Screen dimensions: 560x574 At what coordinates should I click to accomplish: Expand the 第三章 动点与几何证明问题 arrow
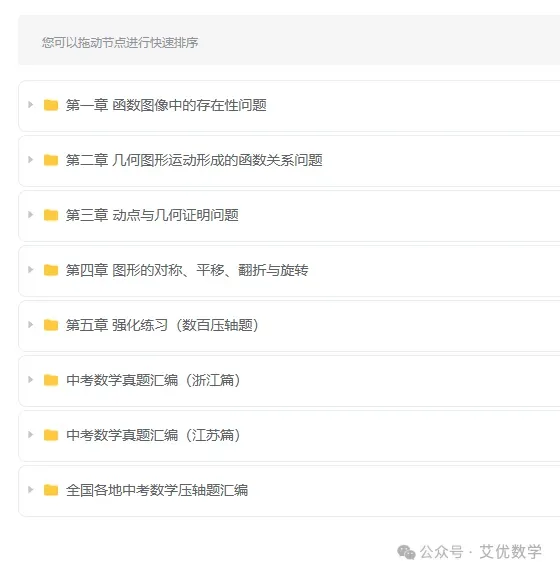point(31,215)
